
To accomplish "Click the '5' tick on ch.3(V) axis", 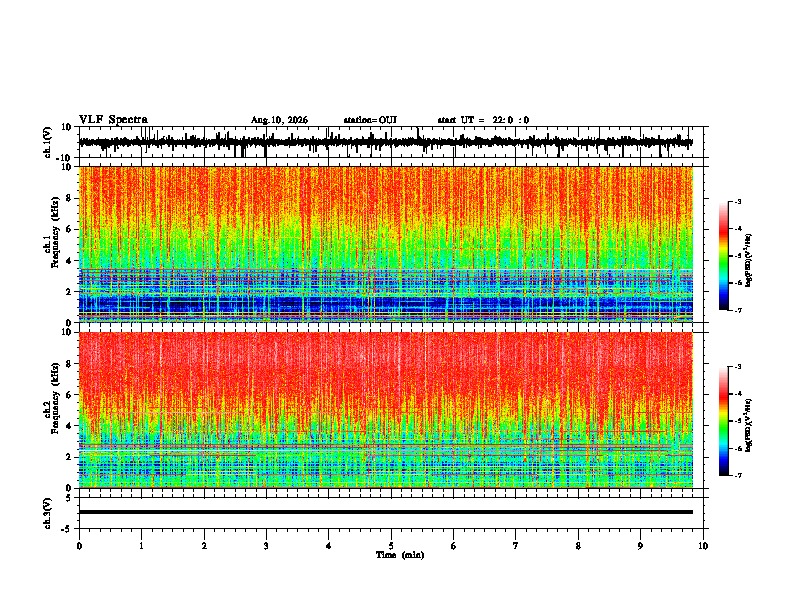I will [69, 497].
